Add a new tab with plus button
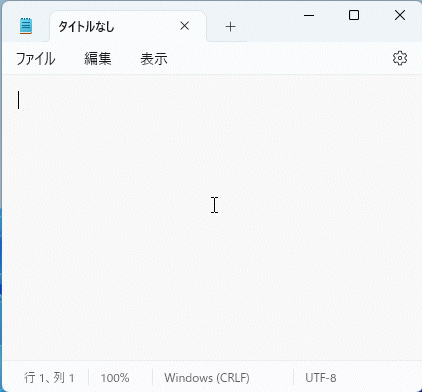The height and width of the screenshot is (392, 422). click(x=230, y=27)
